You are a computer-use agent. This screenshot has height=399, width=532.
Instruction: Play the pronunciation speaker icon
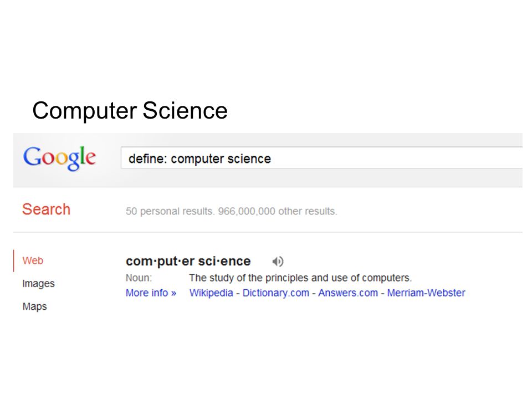click(x=278, y=261)
